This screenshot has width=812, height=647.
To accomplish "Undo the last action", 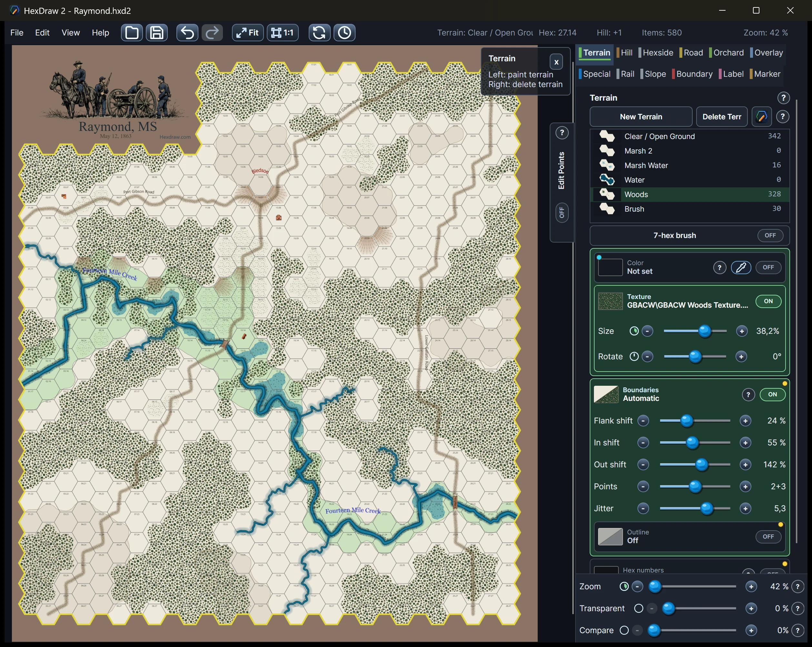I will pyautogui.click(x=187, y=33).
